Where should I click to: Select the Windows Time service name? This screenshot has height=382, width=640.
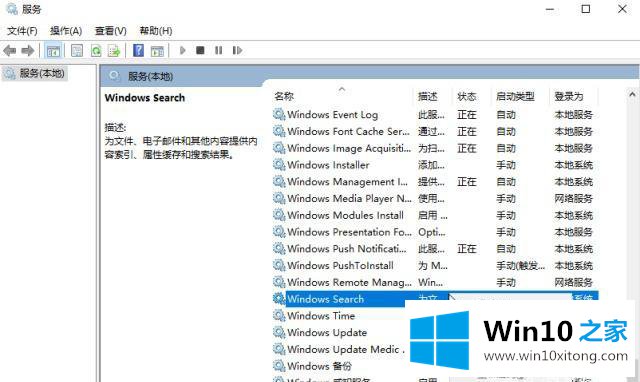[x=321, y=315]
